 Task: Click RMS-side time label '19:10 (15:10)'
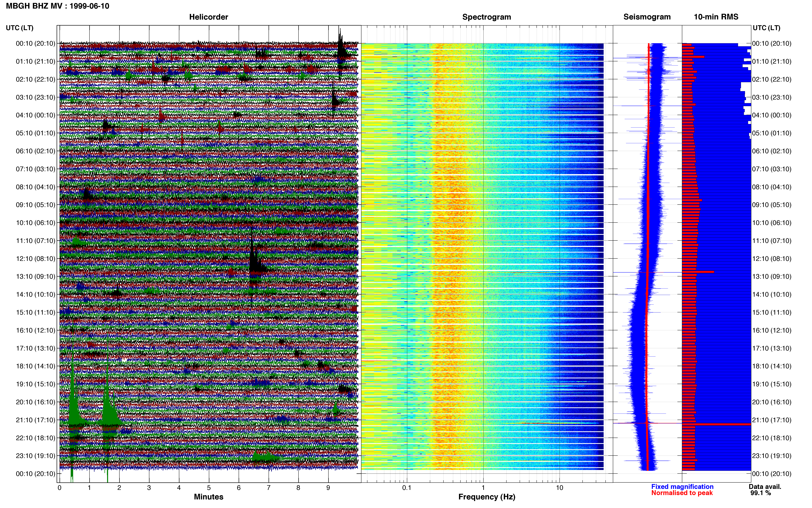(772, 384)
